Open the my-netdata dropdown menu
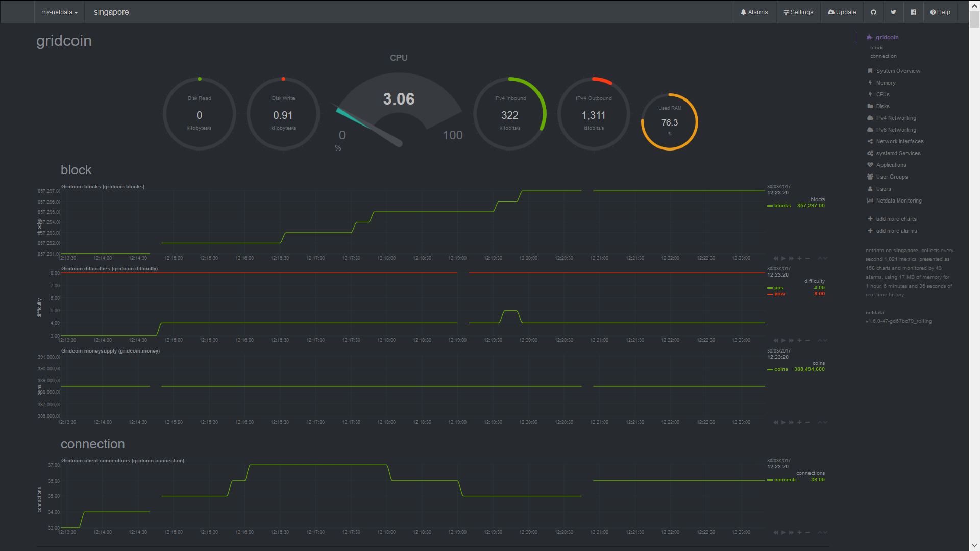980x551 pixels. (x=59, y=12)
